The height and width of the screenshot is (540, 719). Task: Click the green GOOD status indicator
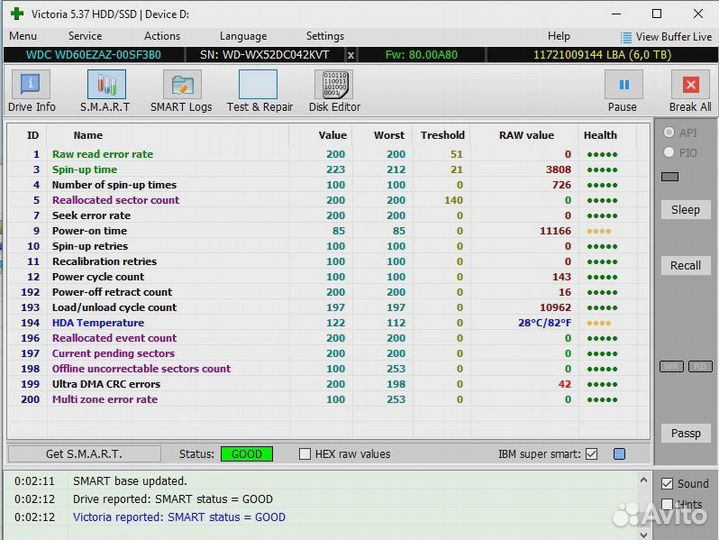point(247,454)
